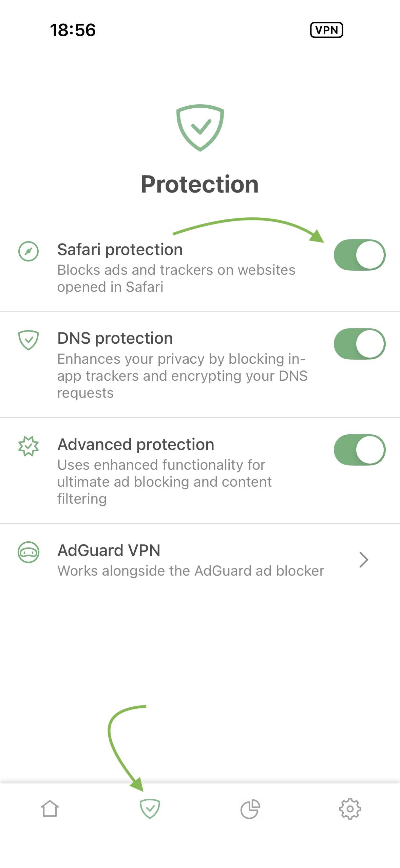400x868 pixels.
Task: Select the Protection shield tab in bottom bar
Action: [150, 809]
